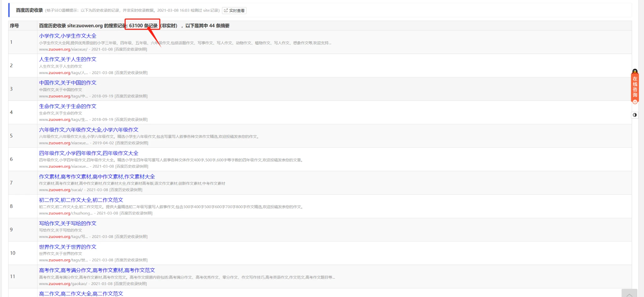Open the 六年级作文 result title
644x297 pixels.
pos(88,130)
